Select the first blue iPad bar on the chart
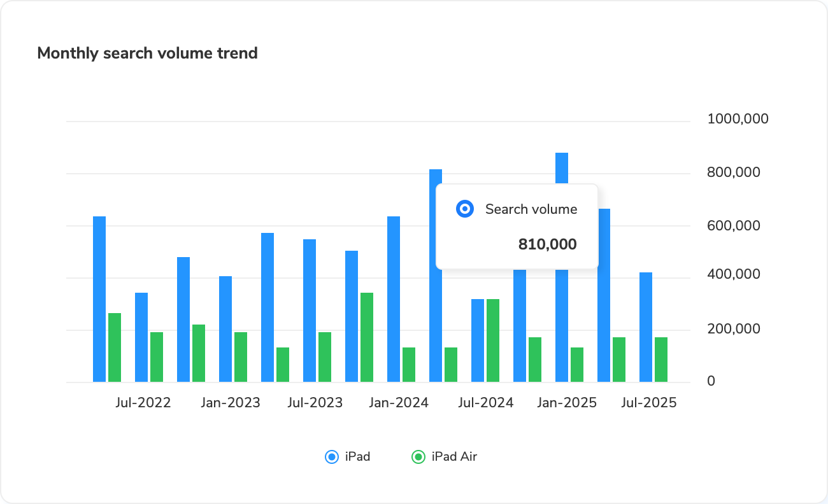 tap(99, 299)
